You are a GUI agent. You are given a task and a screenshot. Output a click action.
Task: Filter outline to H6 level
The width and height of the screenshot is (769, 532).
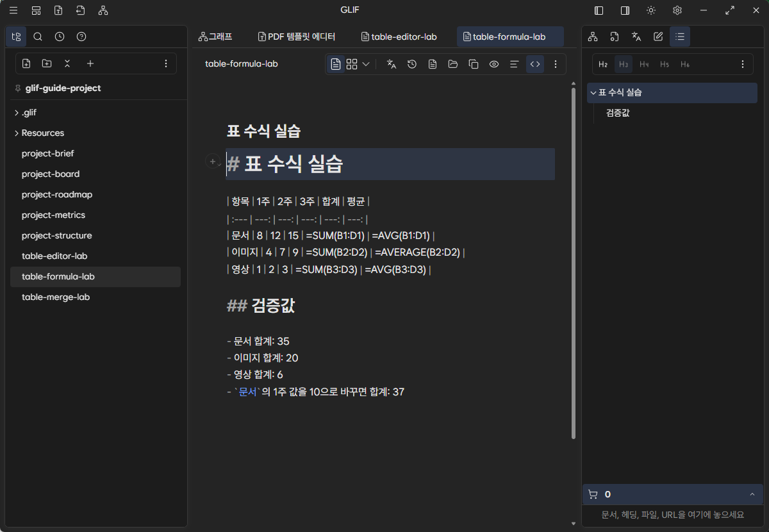click(685, 64)
